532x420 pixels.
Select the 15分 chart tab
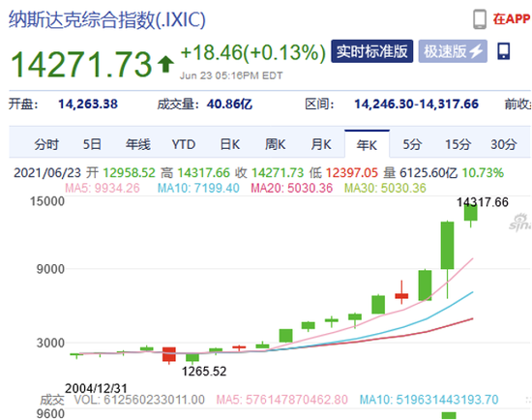[x=458, y=144]
